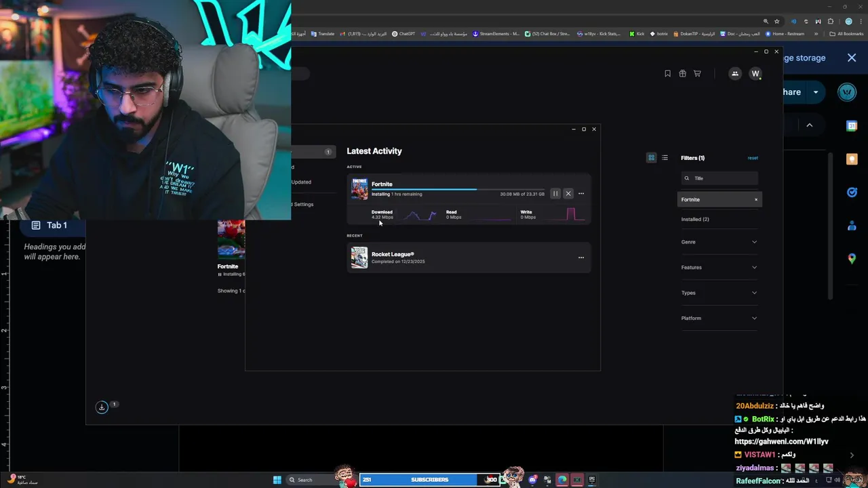Open the Home - Restream bookmark
The width and height of the screenshot is (868, 488).
point(785,33)
